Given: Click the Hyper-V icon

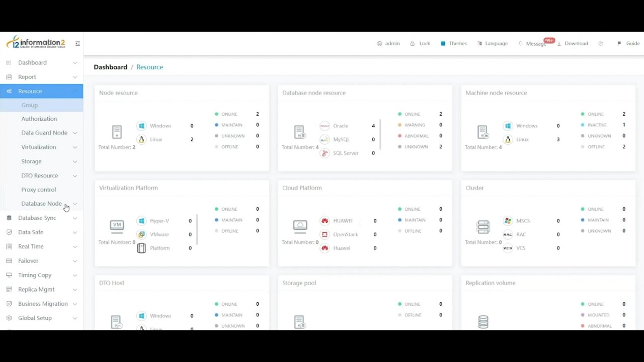Looking at the screenshot, I should (x=141, y=221).
